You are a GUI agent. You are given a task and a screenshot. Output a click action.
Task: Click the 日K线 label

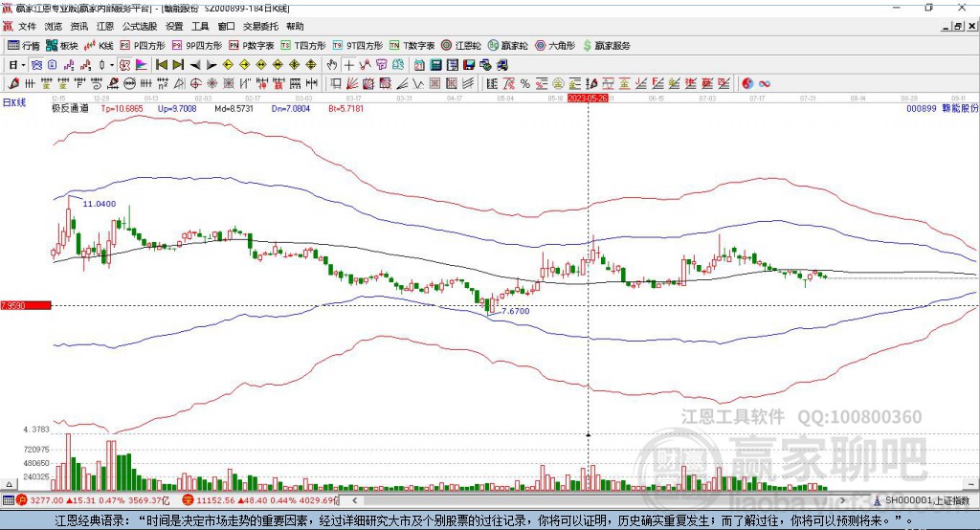tap(14, 102)
